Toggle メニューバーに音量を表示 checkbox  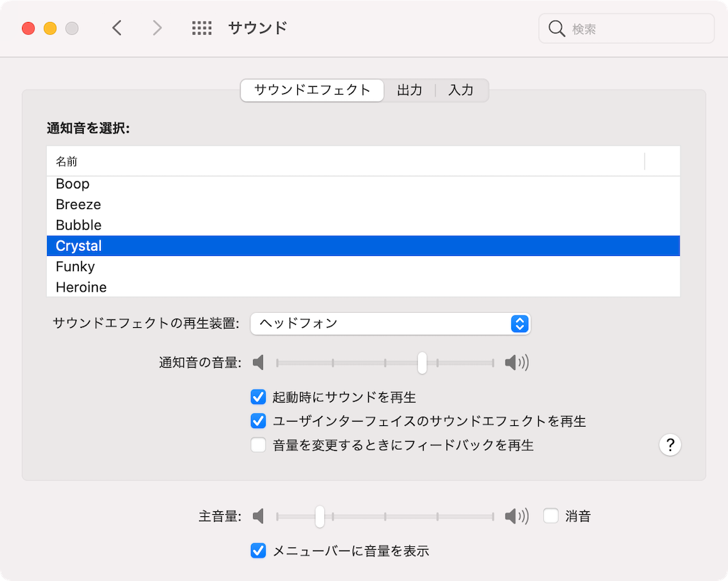[258, 550]
